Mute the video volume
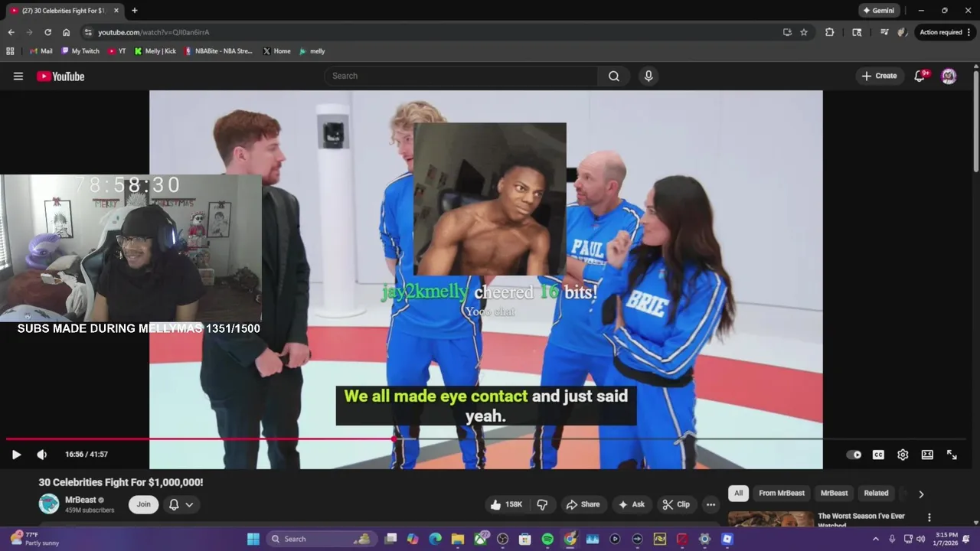The image size is (980, 551). [42, 455]
